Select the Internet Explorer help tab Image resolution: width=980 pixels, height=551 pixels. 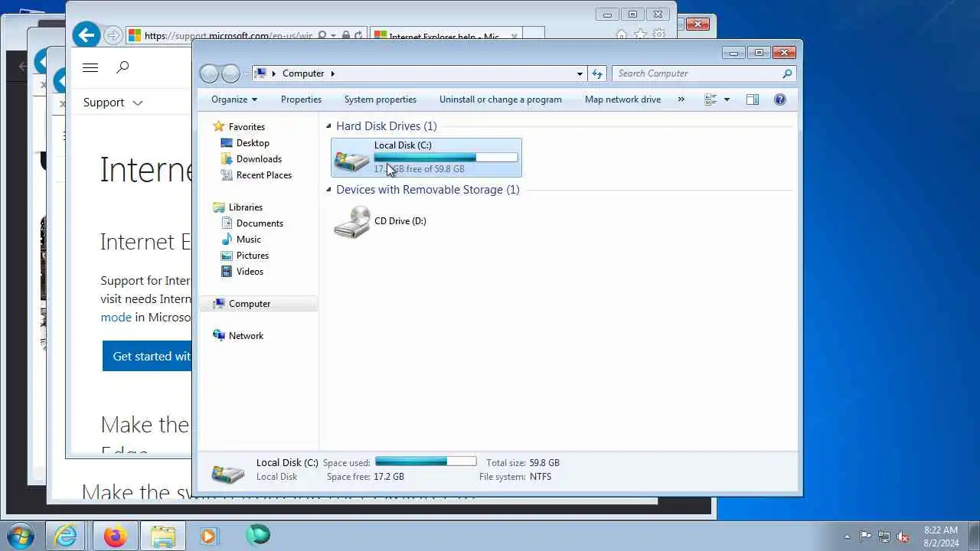[x=444, y=36]
